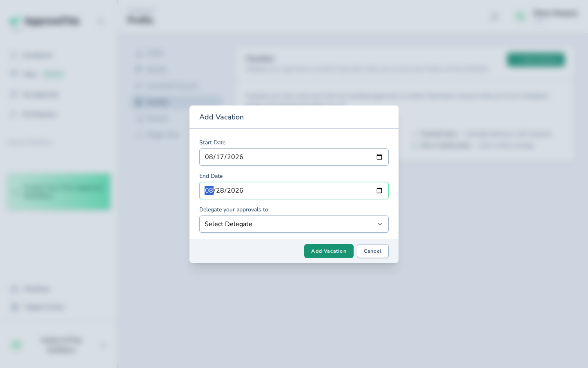Click the Start Date label text
Screen dimensions: 588x368
tap(212, 142)
